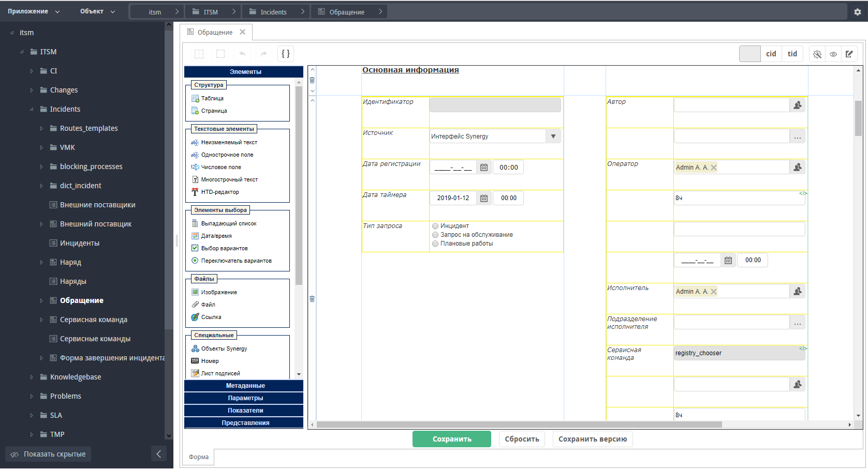The height and width of the screenshot is (470, 868).
Task: Open the Источник dropdown arrow
Action: (x=553, y=136)
